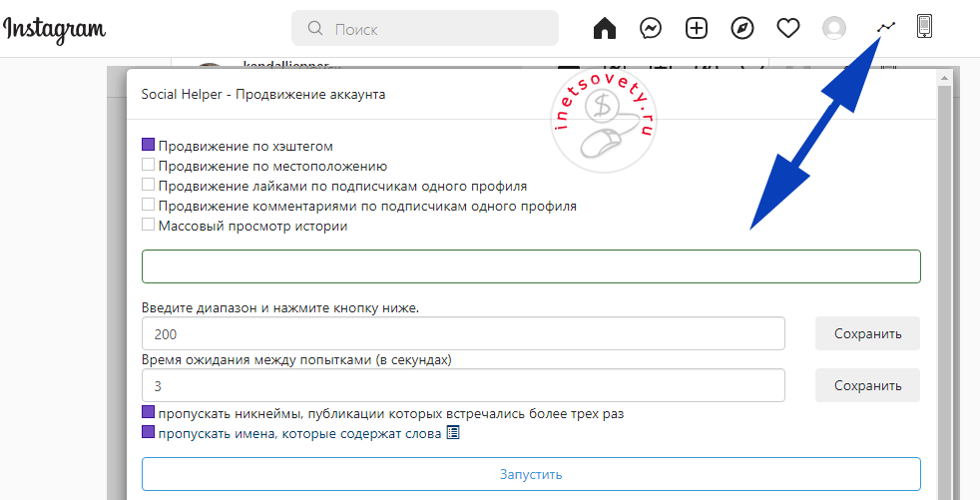Image resolution: width=980 pixels, height=500 pixels.
Task: Open Messenger direct messages icon
Action: [651, 28]
